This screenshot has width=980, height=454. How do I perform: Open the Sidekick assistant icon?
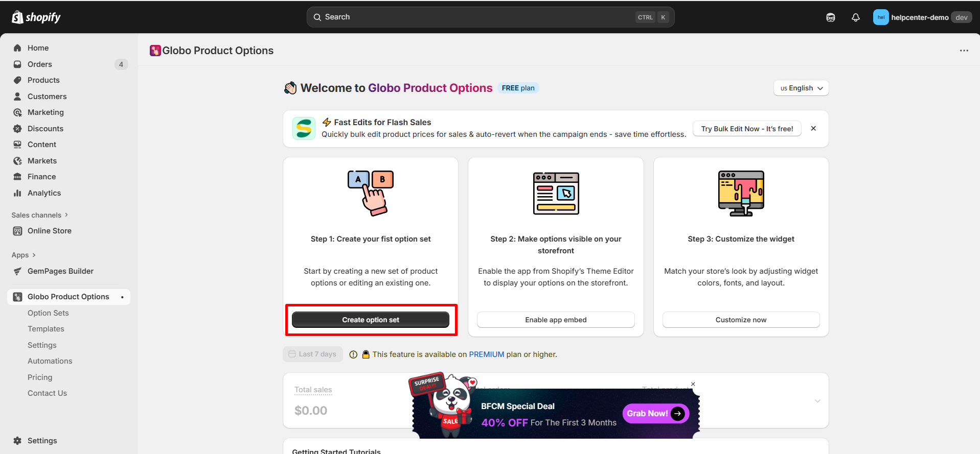click(831, 17)
